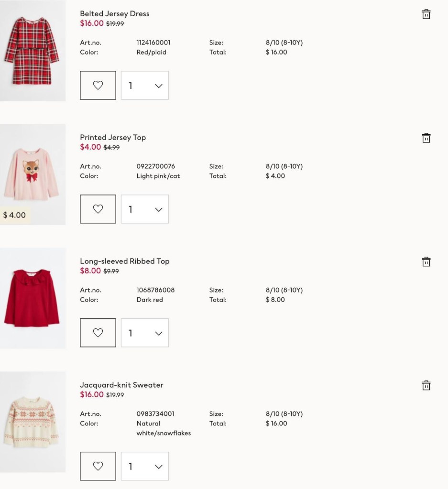Image resolution: width=448 pixels, height=489 pixels.
Task: Click the Printed Jersey Top title link
Action: (x=113, y=138)
